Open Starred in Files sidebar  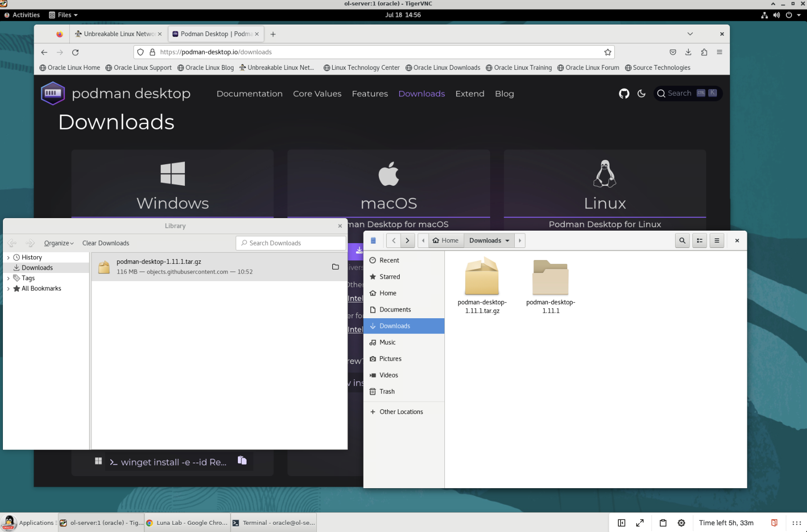coord(404,277)
